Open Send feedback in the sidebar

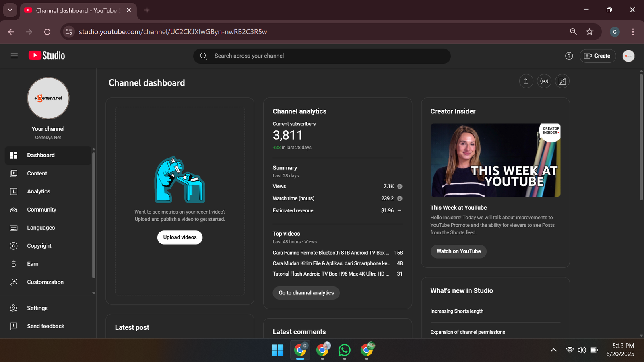click(48, 326)
